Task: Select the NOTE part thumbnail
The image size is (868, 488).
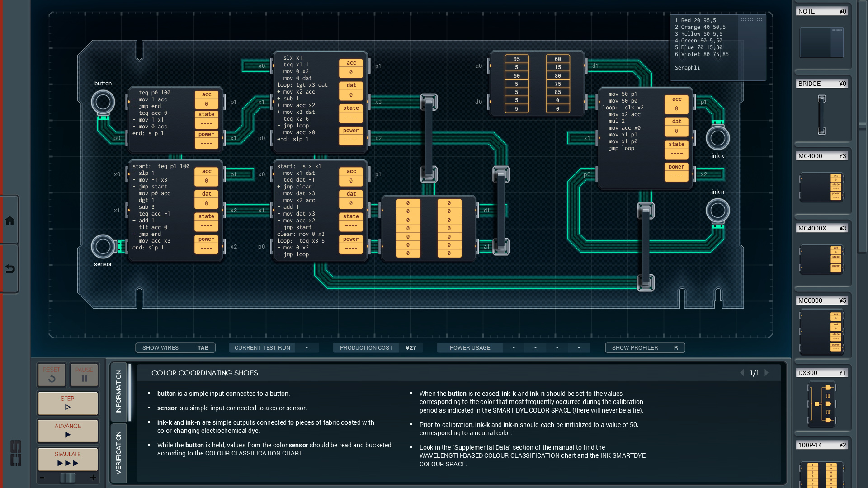Action: pyautogui.click(x=821, y=42)
